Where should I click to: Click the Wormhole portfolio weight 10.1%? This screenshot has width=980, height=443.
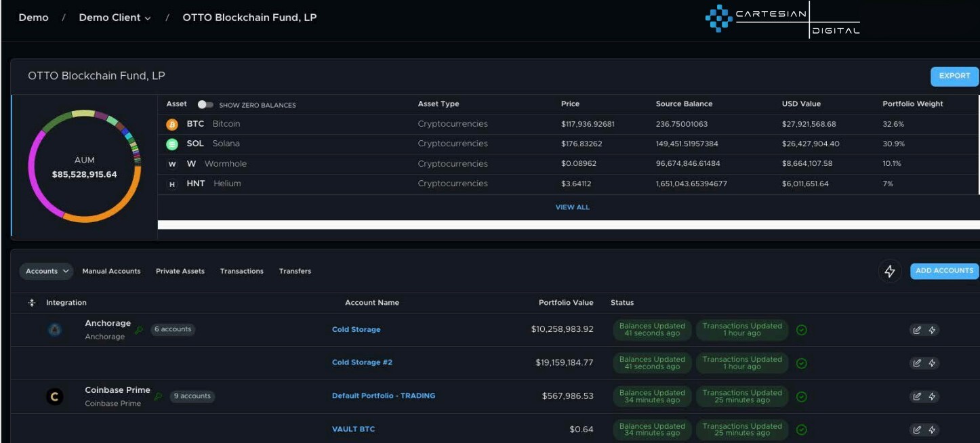tap(892, 164)
